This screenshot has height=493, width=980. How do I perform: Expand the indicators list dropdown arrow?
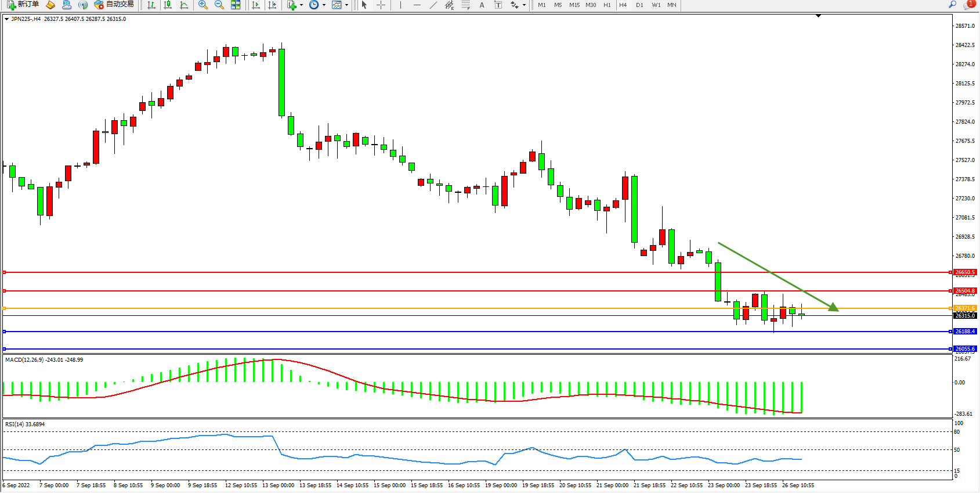coord(301,5)
